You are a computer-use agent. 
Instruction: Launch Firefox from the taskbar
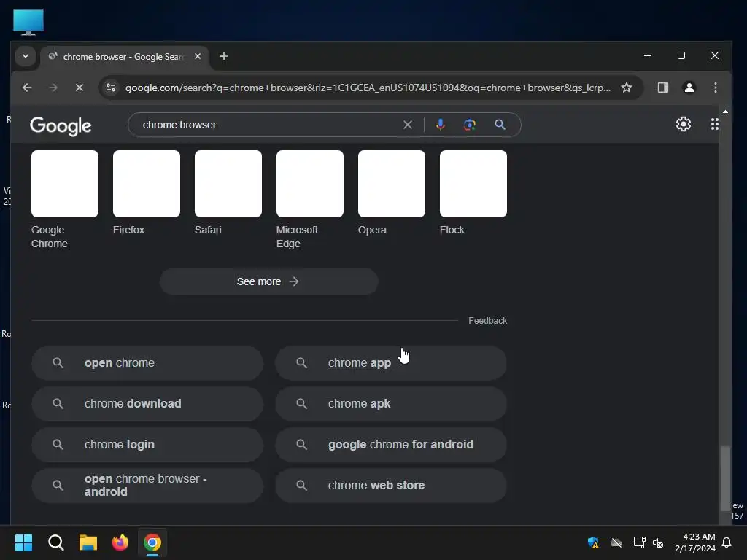point(120,542)
